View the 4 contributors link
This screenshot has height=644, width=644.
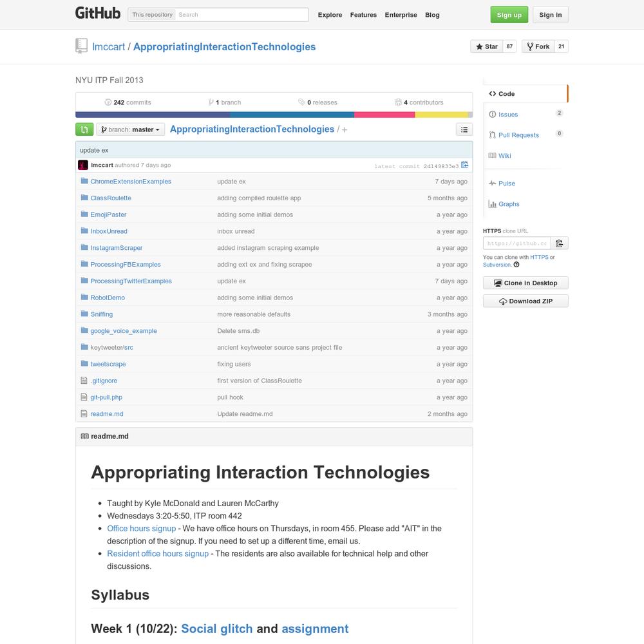(419, 102)
